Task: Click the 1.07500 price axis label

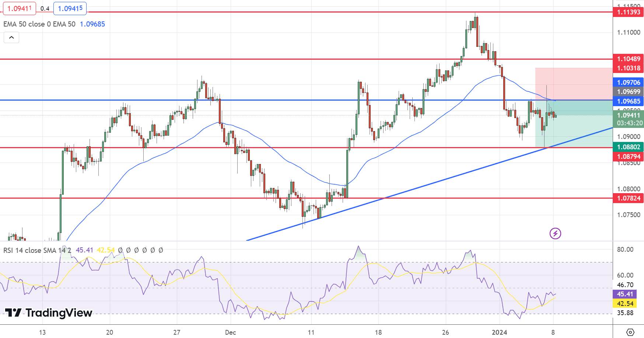Action: [629, 215]
